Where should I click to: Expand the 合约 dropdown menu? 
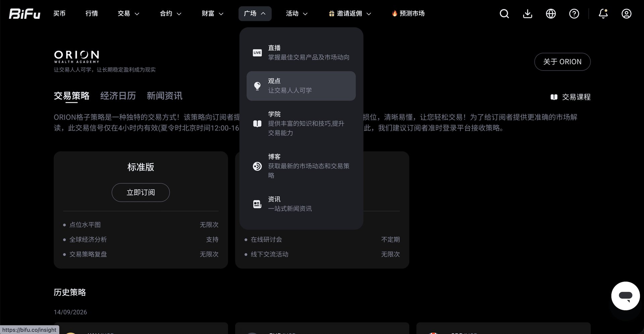click(x=171, y=14)
